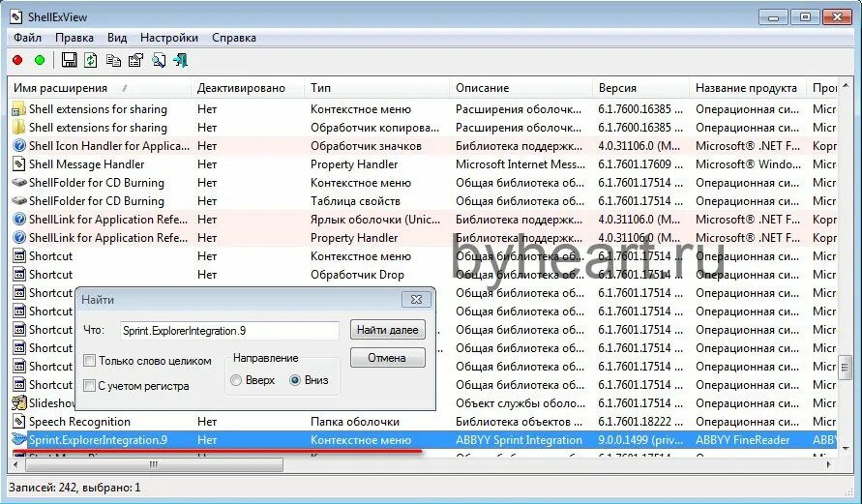Click the Find magnifier toolbar icon

pyautogui.click(x=159, y=60)
